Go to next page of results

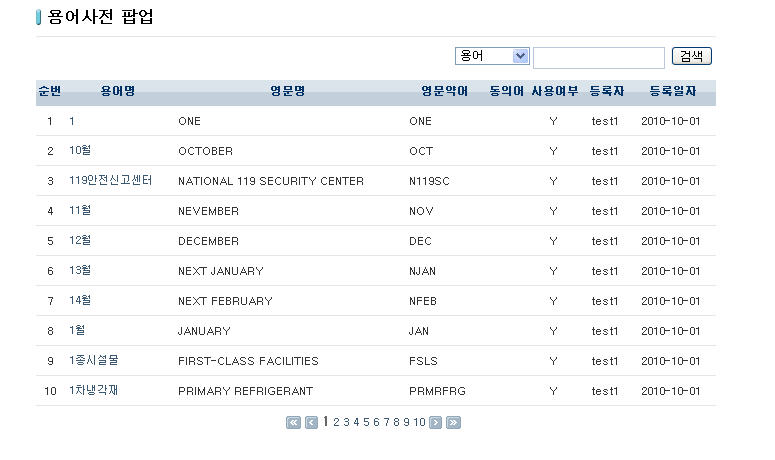click(435, 423)
